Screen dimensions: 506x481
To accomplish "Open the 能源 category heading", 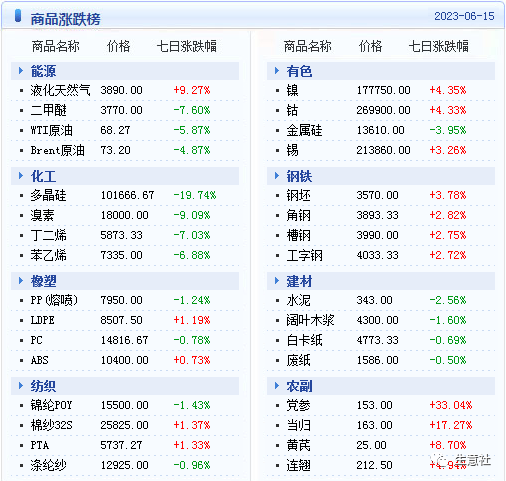I will [43, 71].
